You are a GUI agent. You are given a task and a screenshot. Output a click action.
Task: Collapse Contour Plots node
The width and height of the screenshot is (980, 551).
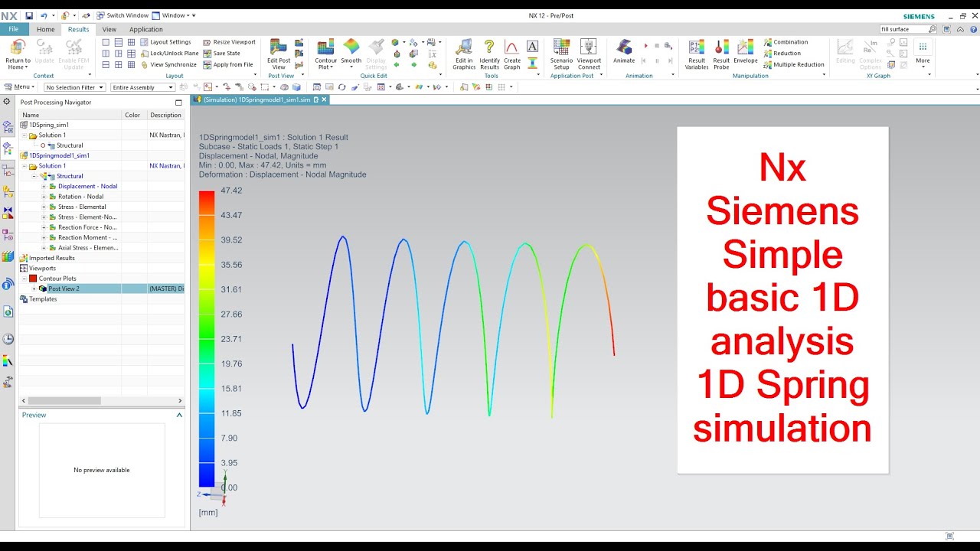pos(24,279)
